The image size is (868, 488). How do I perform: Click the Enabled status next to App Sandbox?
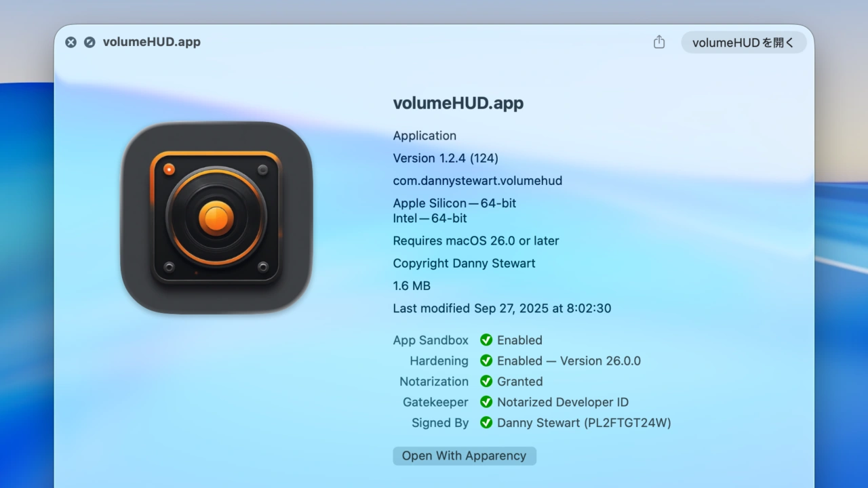point(520,340)
